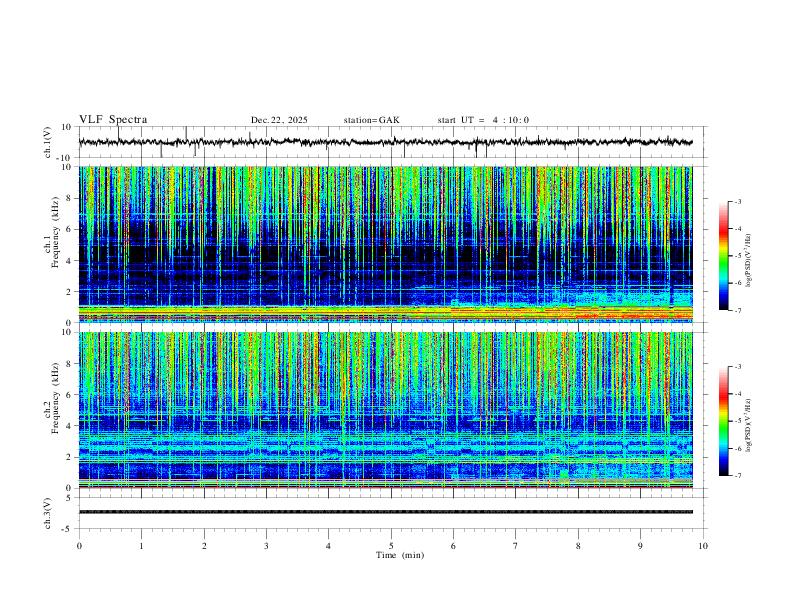Click the ch.2 spectrogram color scale bar
The image size is (792, 612).
point(724,421)
